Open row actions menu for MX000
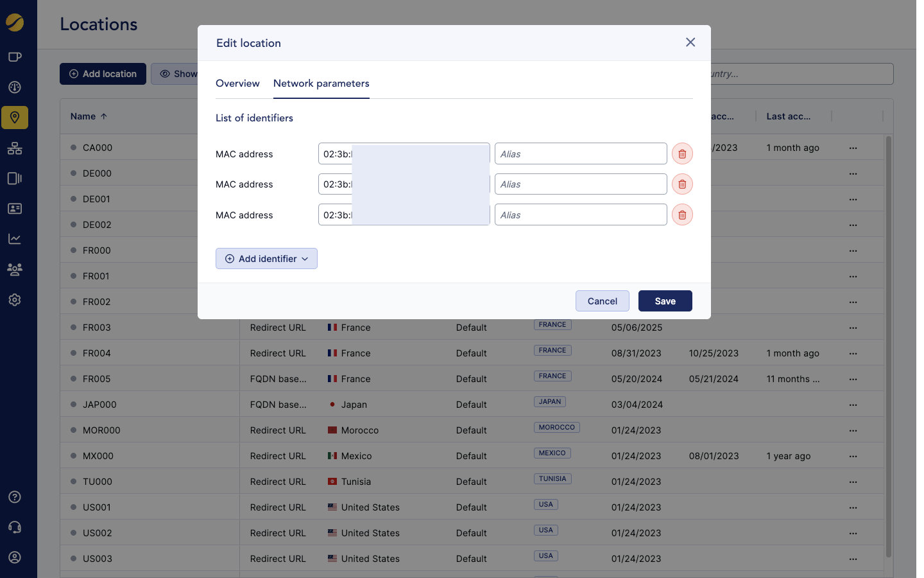 [853, 457]
